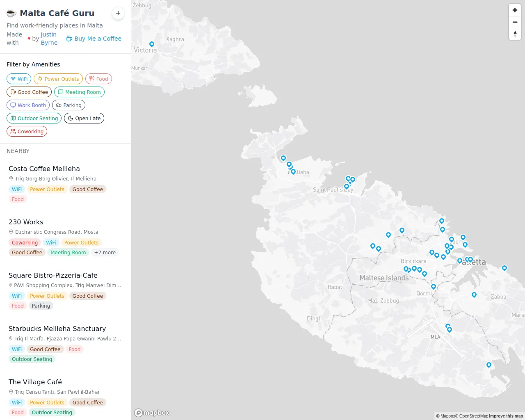525x420 pixels.
Task: Click Improve this map link
Action: 506,416
